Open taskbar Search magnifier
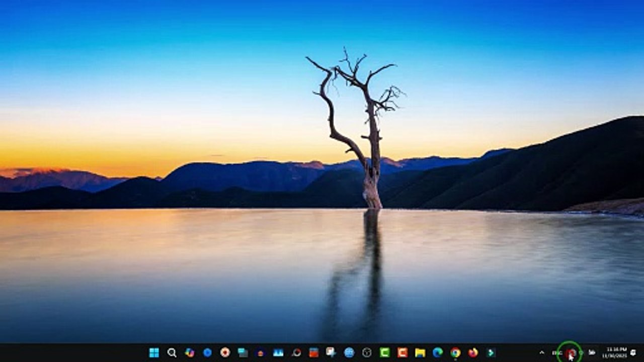The height and width of the screenshot is (362, 644). coord(172,352)
